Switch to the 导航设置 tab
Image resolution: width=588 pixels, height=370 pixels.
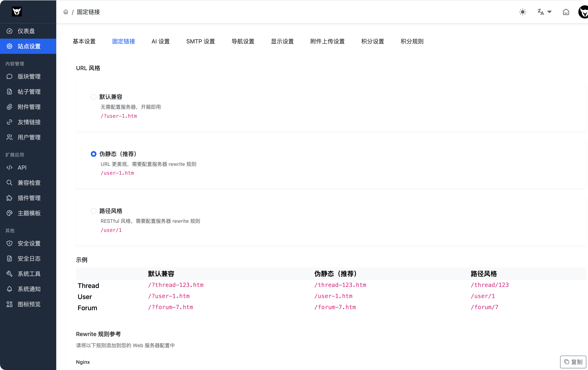(x=243, y=41)
